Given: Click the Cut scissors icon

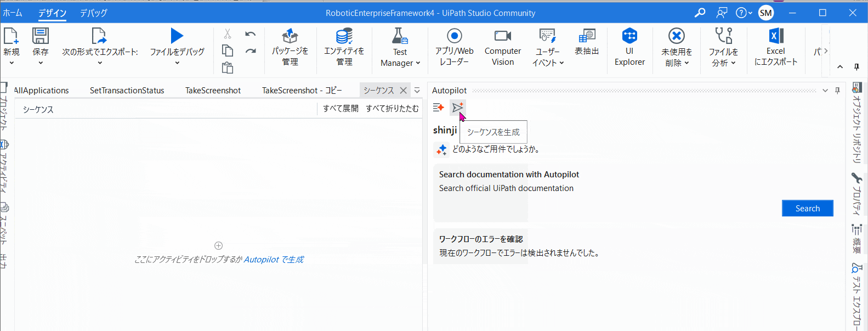Looking at the screenshot, I should click(x=227, y=34).
